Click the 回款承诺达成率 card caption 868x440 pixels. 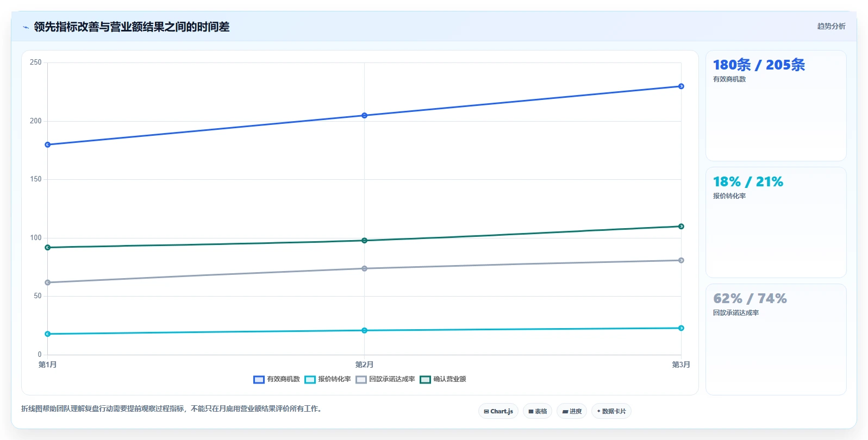pyautogui.click(x=736, y=313)
